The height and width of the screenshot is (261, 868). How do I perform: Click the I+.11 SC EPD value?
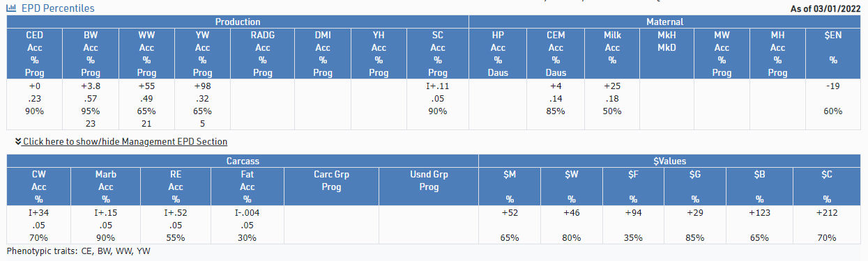pyautogui.click(x=437, y=86)
